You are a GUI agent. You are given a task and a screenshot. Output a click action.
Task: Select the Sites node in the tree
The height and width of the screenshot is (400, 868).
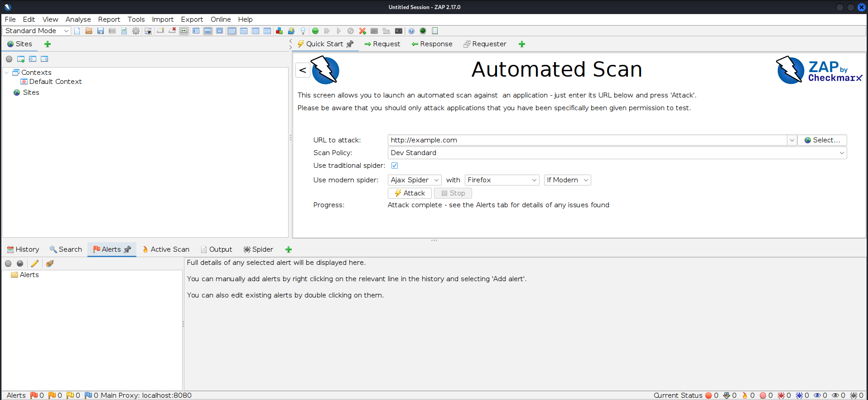click(26, 93)
